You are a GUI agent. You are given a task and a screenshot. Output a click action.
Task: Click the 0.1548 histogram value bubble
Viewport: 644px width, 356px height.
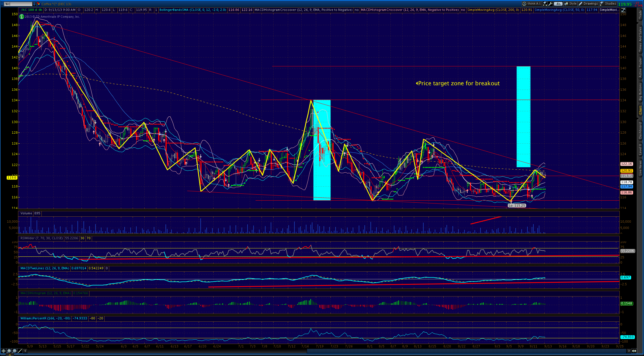pos(626,303)
